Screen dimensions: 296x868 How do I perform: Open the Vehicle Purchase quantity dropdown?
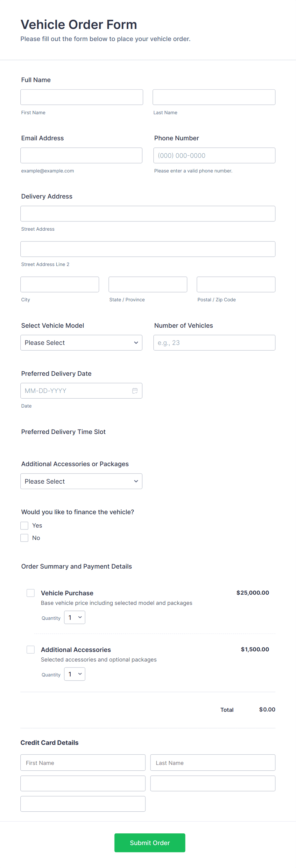click(74, 617)
